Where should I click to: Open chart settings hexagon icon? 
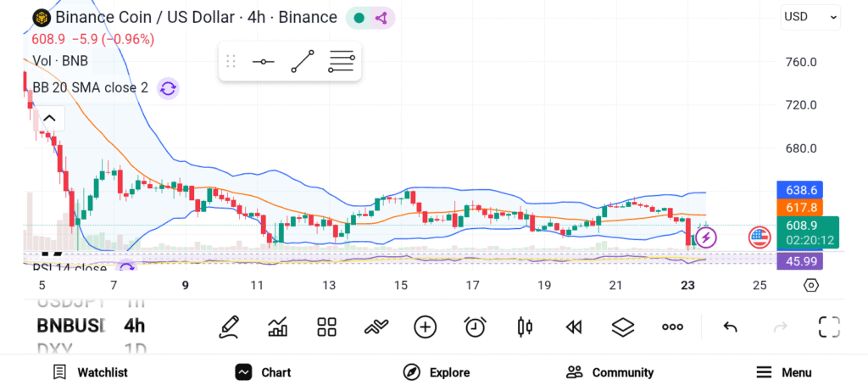coord(811,285)
